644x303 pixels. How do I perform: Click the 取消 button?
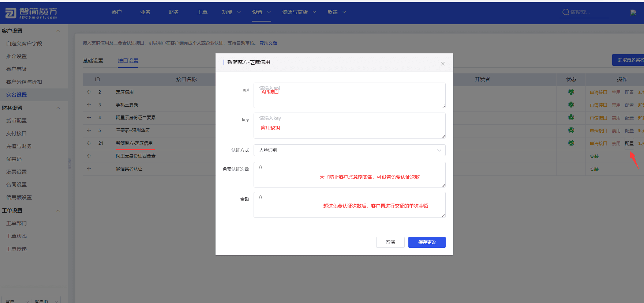point(390,242)
